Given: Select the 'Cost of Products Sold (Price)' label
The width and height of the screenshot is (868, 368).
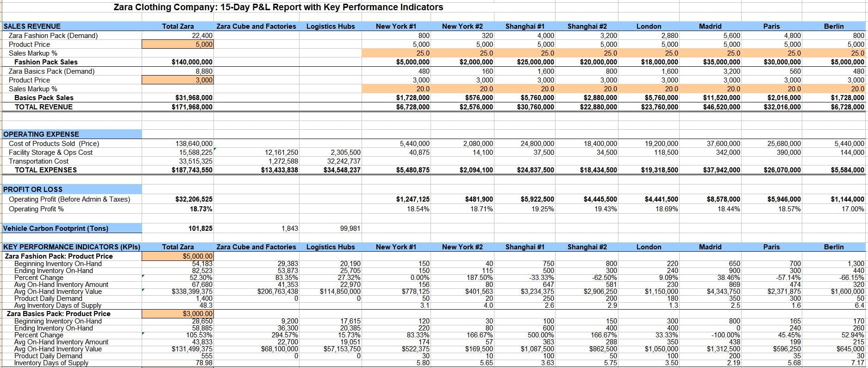Looking at the screenshot, I should 54,144.
